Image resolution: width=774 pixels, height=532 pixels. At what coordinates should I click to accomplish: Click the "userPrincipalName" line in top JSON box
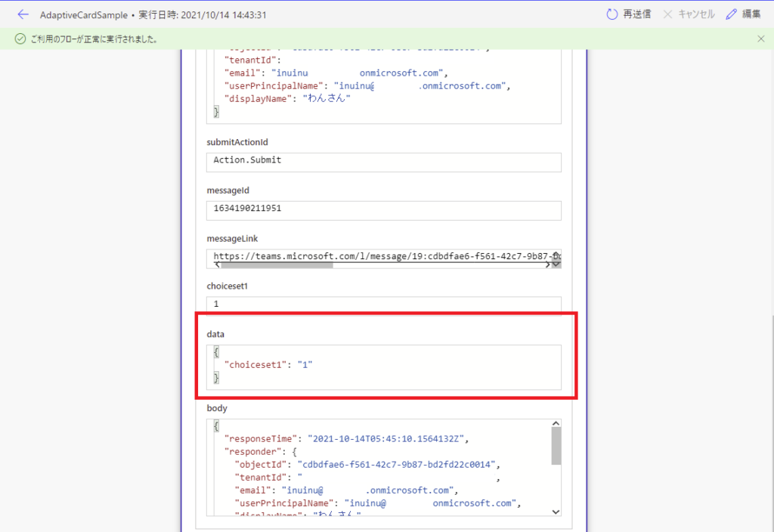click(x=367, y=86)
